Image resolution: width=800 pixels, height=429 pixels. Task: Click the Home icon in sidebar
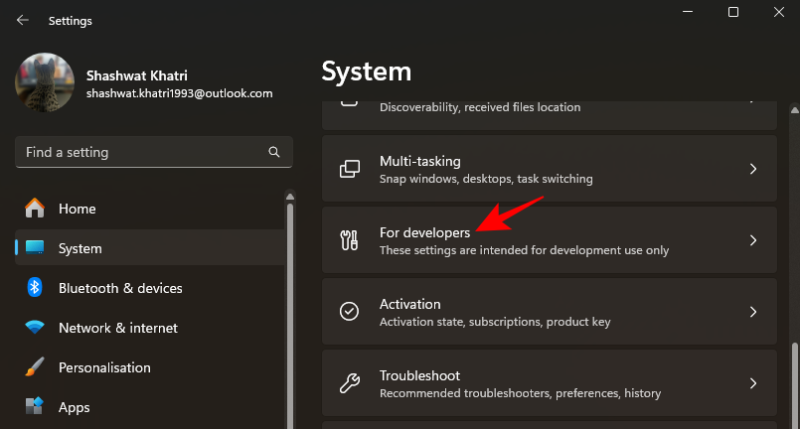[x=35, y=208]
